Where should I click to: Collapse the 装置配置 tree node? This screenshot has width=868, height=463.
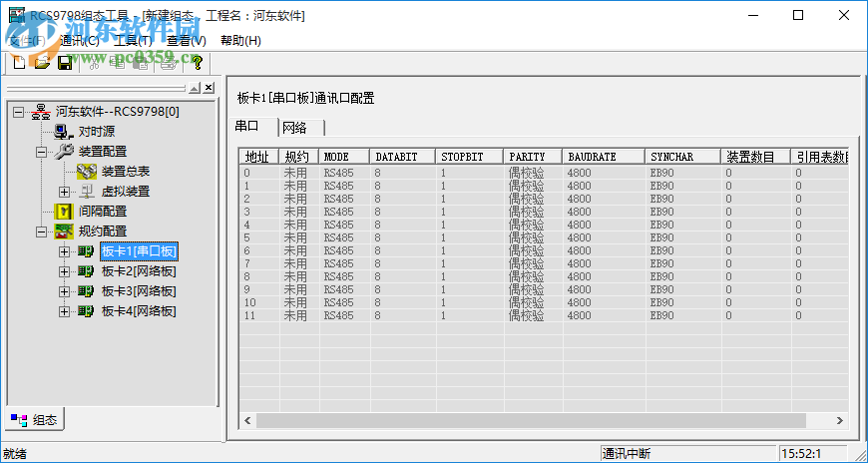tap(42, 152)
